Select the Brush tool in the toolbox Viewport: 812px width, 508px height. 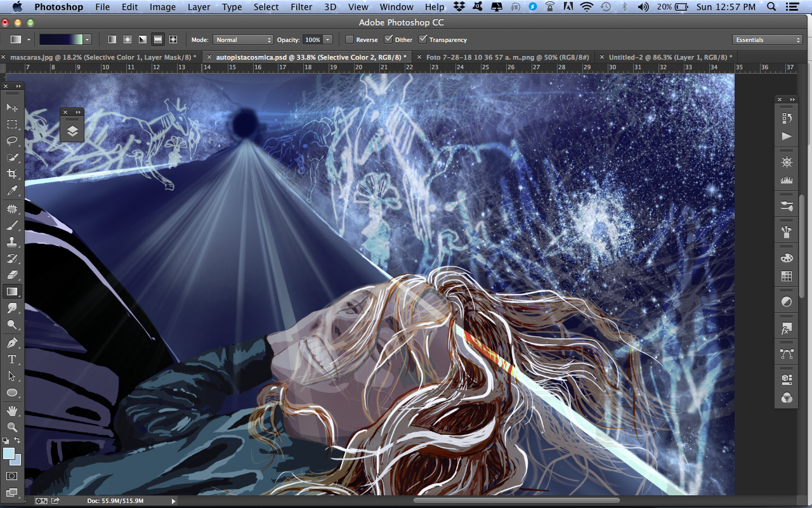(12, 225)
